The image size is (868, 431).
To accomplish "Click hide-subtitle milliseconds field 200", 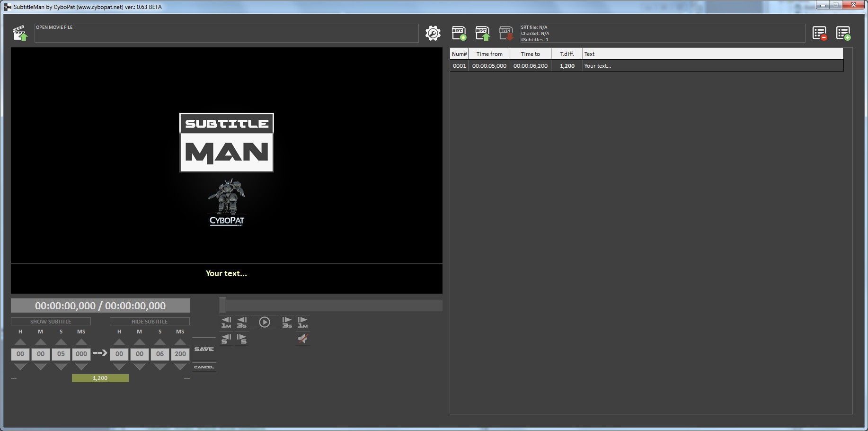I will [180, 354].
